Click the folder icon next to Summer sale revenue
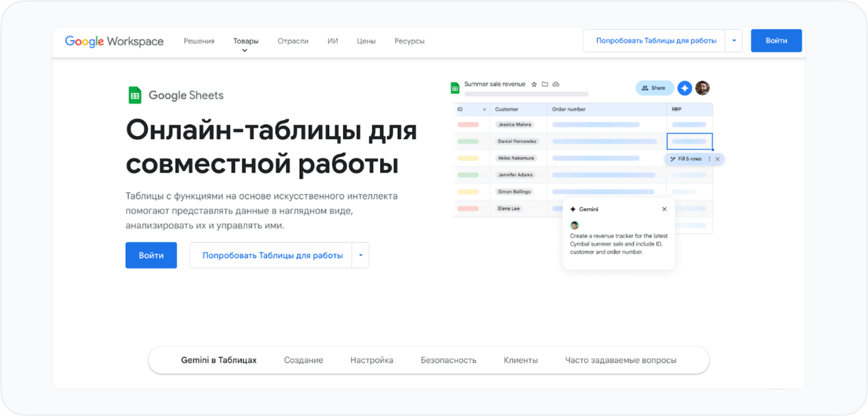The height and width of the screenshot is (416, 868). (545, 84)
